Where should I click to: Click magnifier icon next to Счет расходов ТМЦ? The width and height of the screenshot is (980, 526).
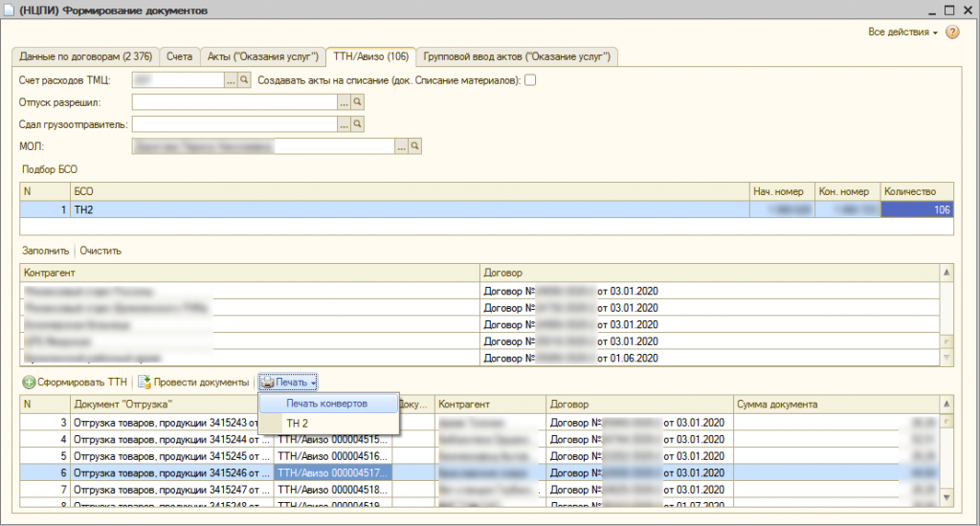(x=244, y=80)
